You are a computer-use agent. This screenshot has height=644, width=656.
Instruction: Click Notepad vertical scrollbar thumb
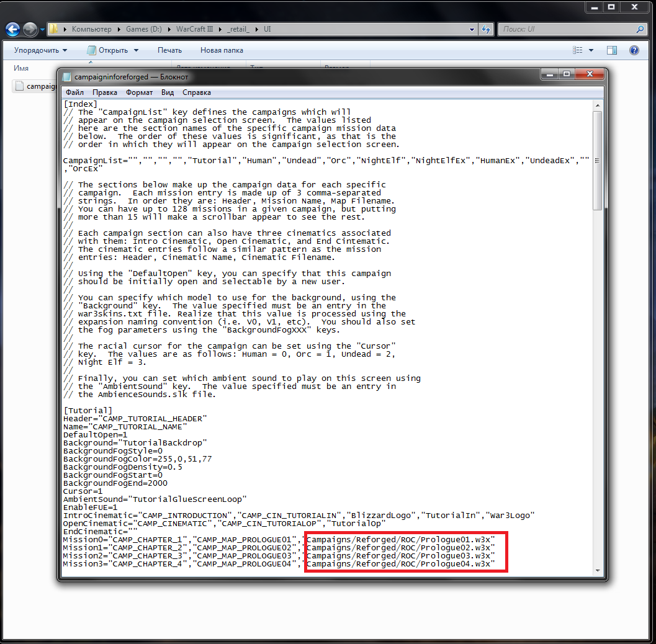click(597, 161)
